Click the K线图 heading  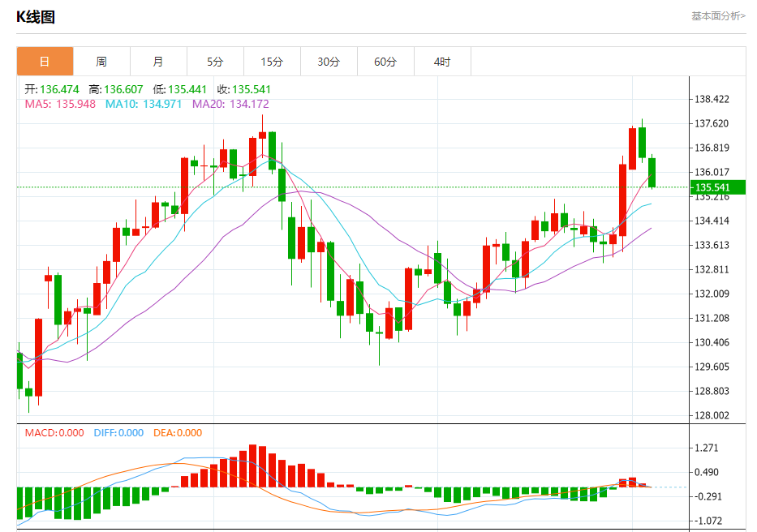tap(36, 17)
